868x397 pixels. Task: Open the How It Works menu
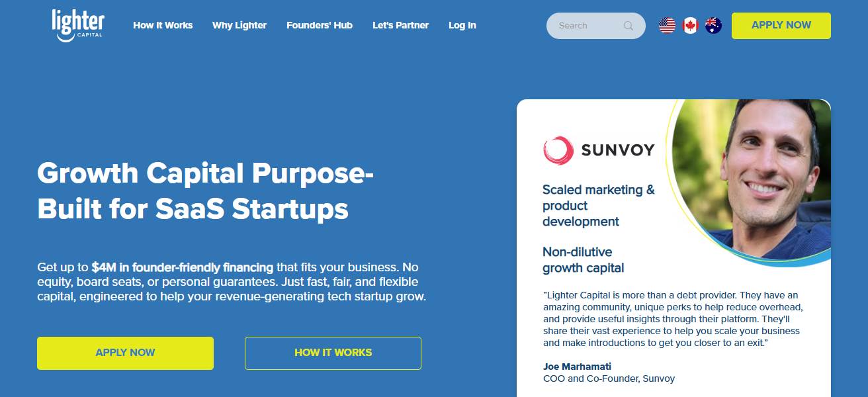click(x=163, y=26)
